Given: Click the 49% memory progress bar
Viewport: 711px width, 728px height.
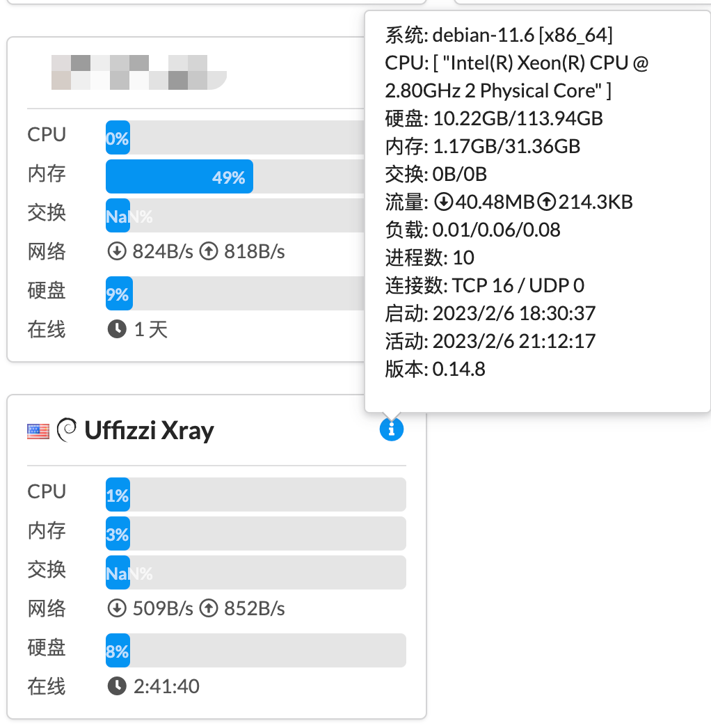Looking at the screenshot, I should click(x=179, y=176).
